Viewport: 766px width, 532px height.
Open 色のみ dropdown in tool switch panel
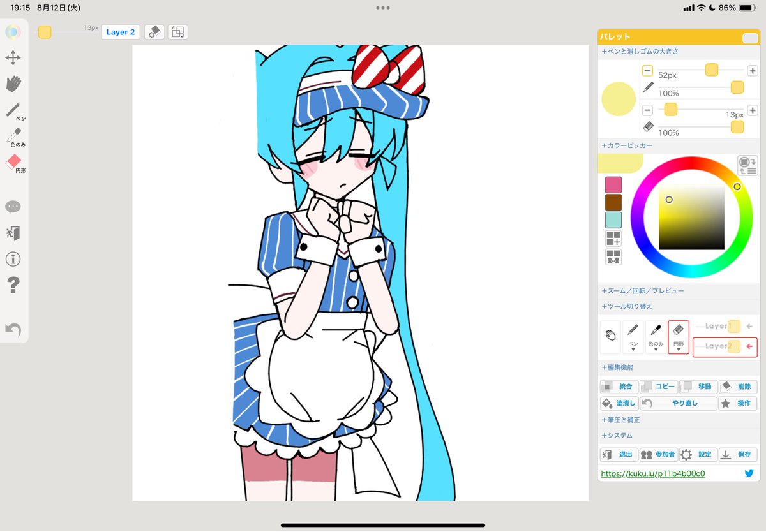click(656, 337)
